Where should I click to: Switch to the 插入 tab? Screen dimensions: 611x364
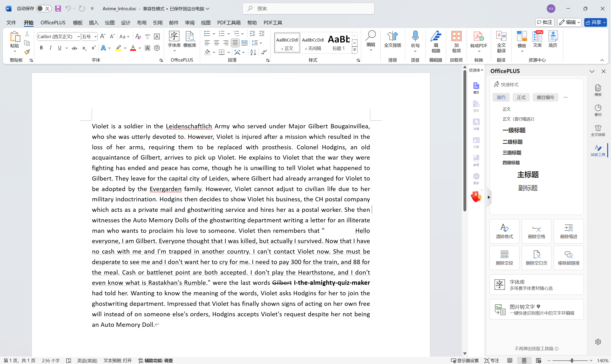pos(94,23)
